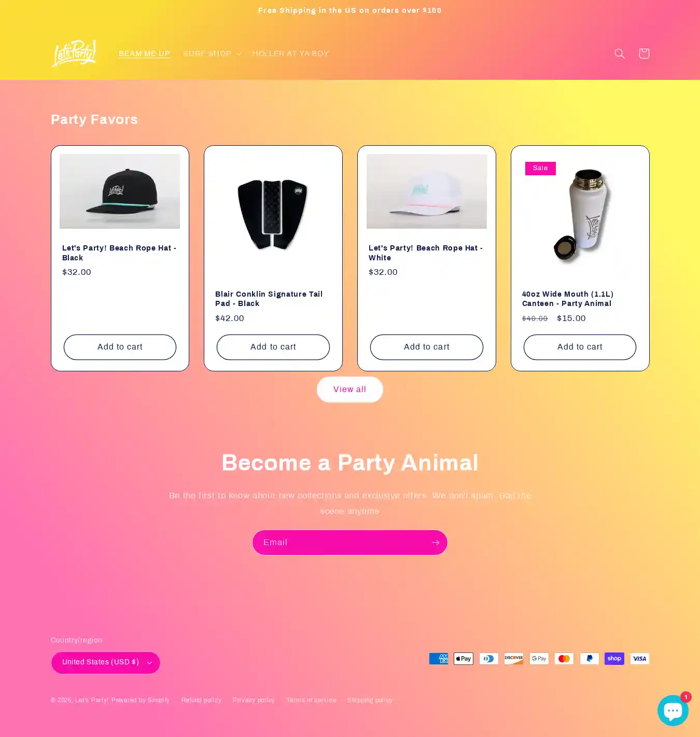
Task: Submit email with the arrow icon
Action: coord(435,543)
